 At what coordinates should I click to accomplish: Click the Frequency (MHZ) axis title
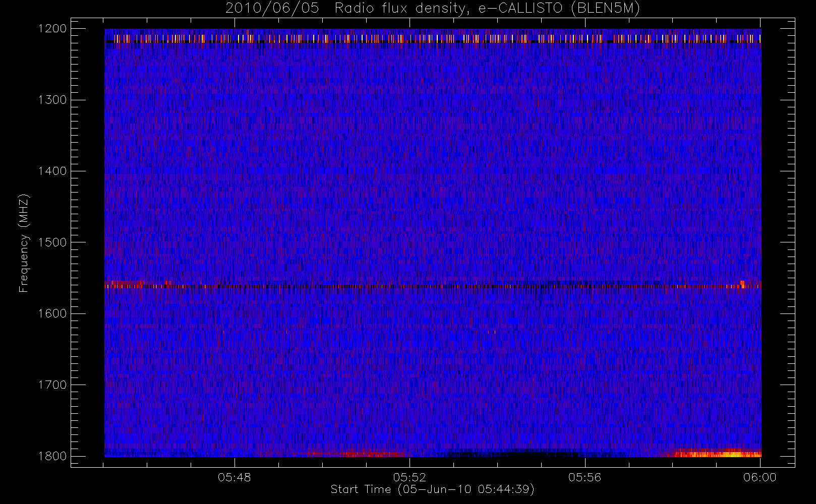pyautogui.click(x=24, y=243)
